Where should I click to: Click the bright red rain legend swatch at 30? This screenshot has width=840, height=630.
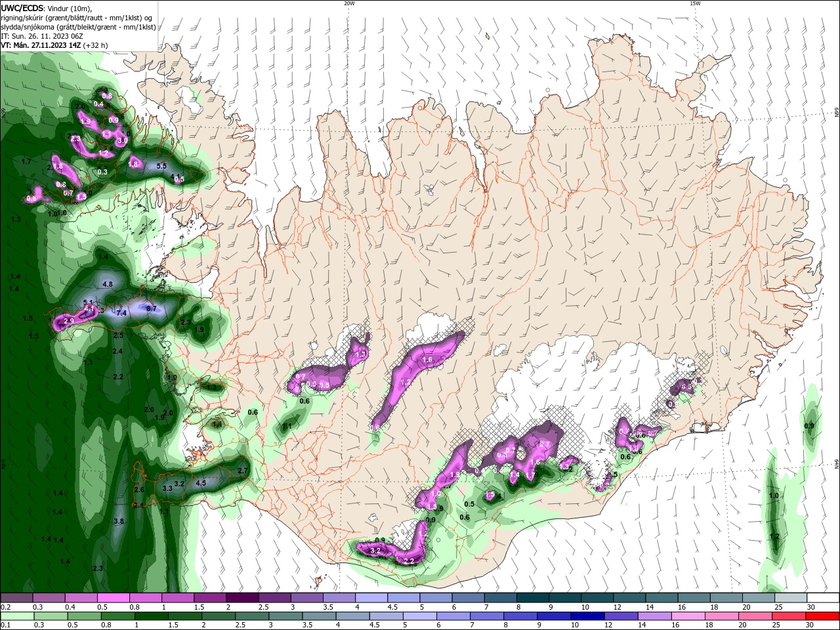823,616
